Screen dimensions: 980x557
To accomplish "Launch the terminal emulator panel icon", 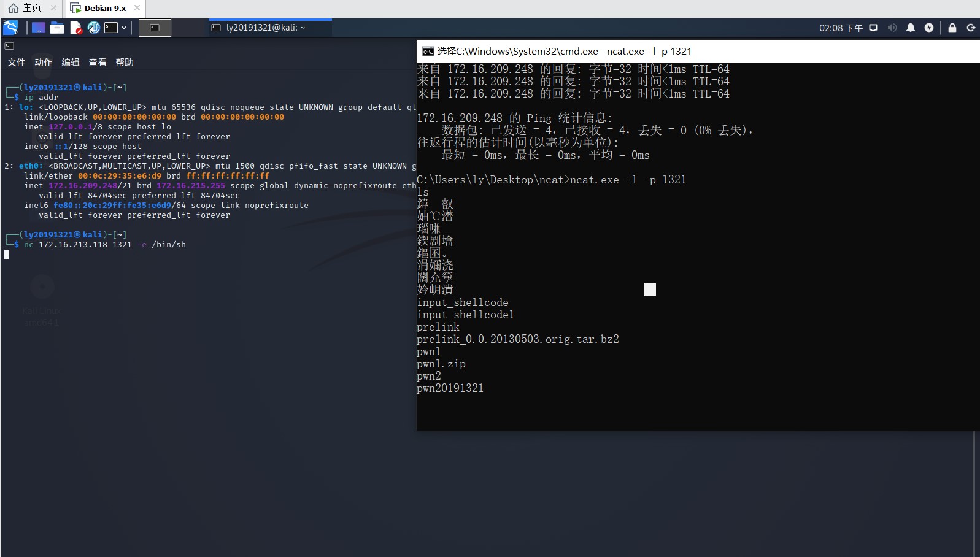I will pos(111,28).
